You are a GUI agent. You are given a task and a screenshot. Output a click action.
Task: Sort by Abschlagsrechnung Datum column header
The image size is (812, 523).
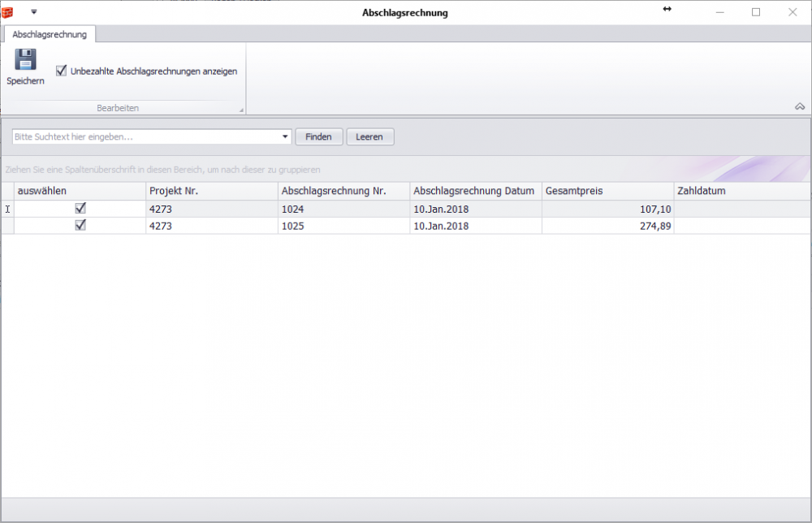(475, 191)
